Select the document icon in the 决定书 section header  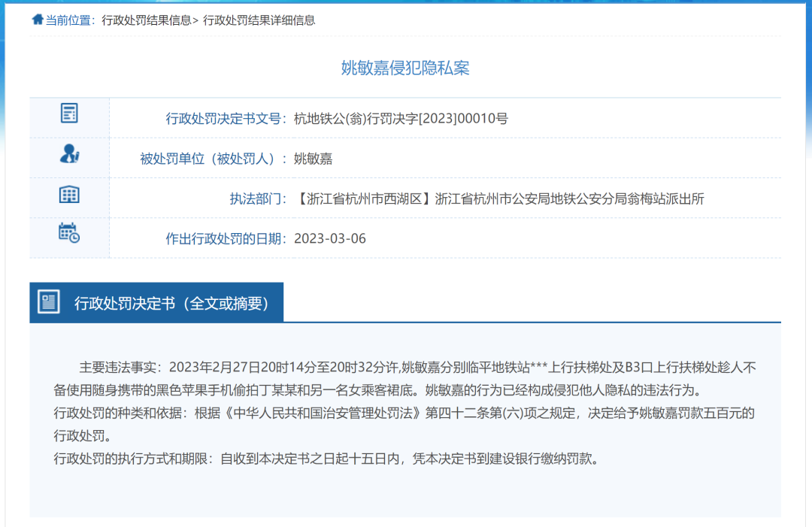click(48, 301)
